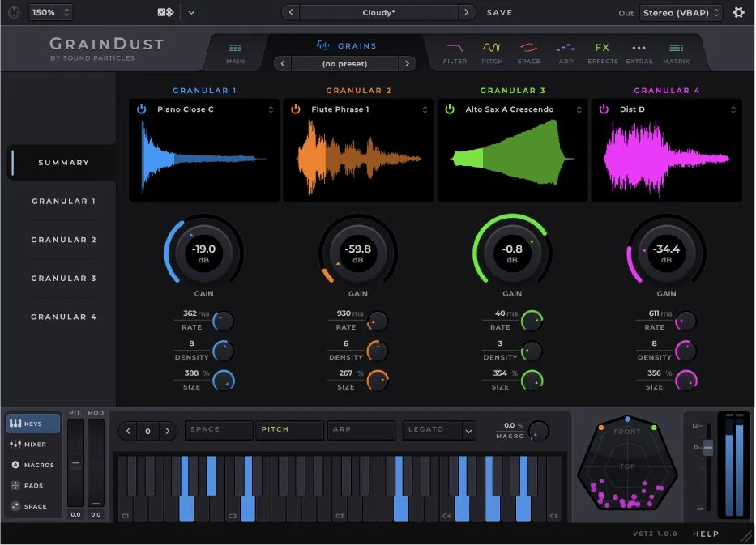
Task: Open the settings gear icon
Action: pyautogui.click(x=738, y=12)
